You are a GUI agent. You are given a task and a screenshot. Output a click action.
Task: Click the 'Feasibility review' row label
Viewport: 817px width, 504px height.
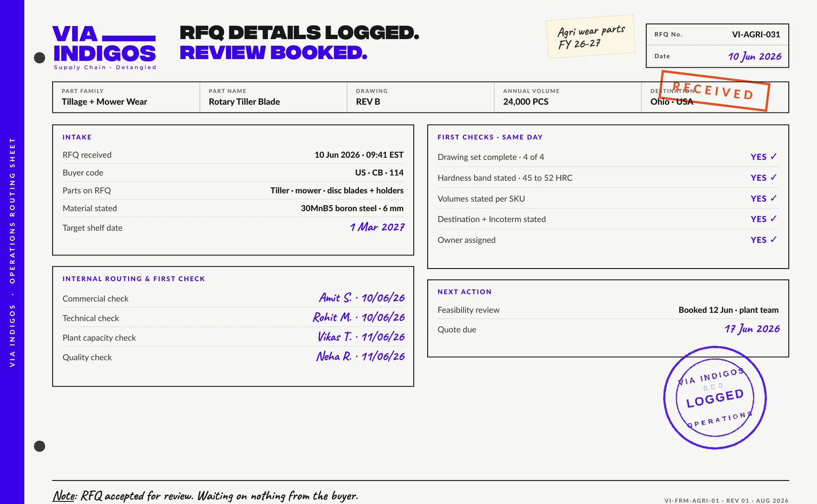(x=468, y=310)
